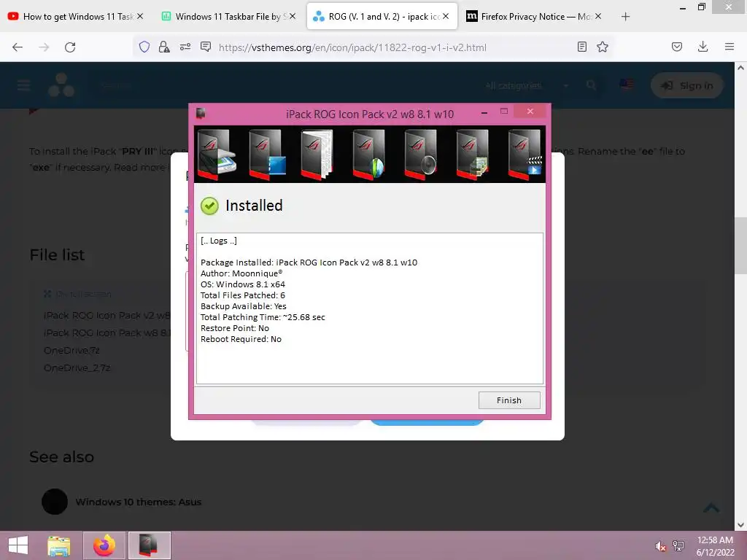Click 'OneDrive.7z' in the file list
The height and width of the screenshot is (560, 747).
click(71, 351)
